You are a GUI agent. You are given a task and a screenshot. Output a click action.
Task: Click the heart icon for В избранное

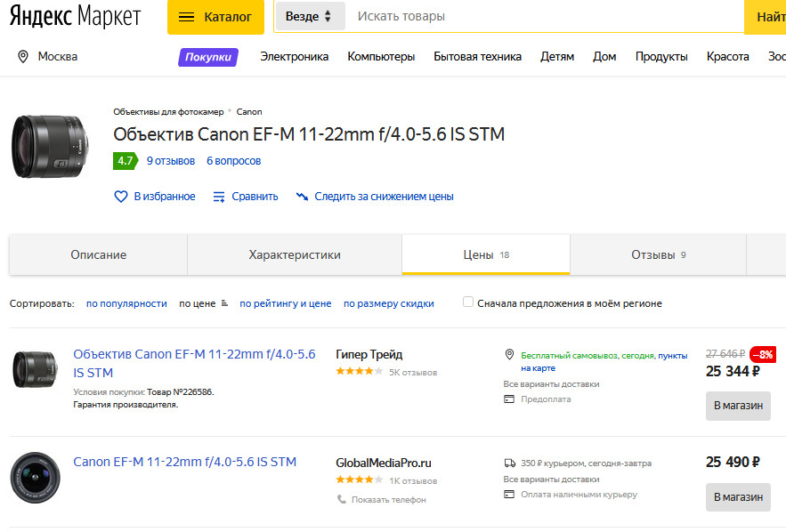121,197
